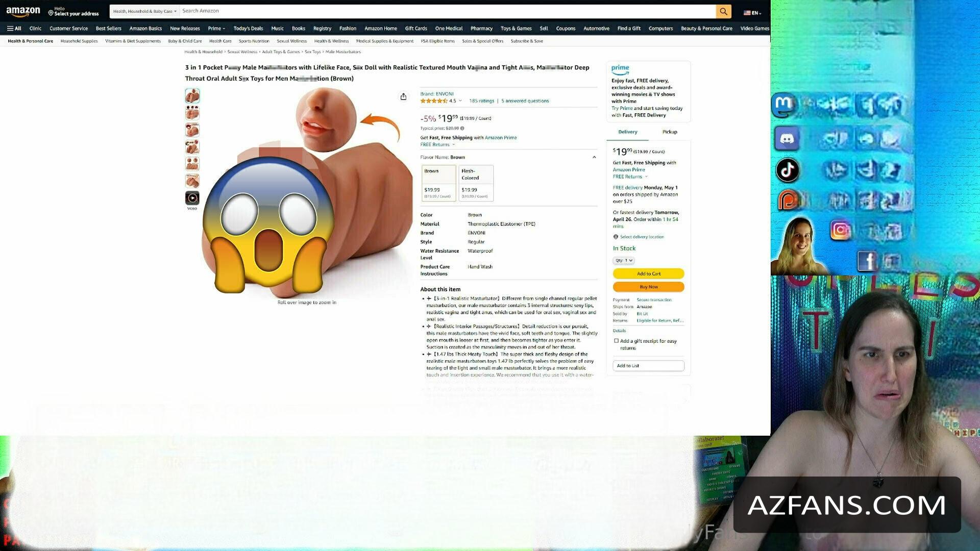Click the star rating icons

pyautogui.click(x=434, y=101)
